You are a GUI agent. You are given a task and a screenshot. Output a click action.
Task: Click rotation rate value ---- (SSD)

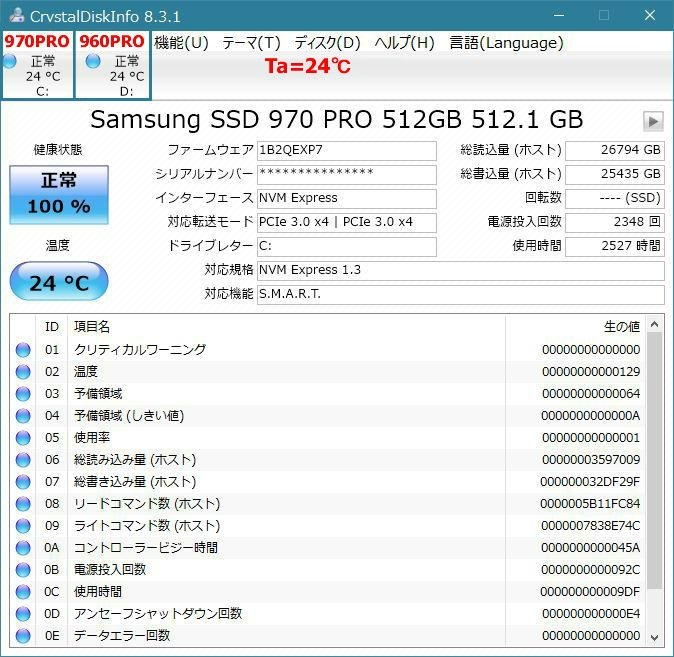(x=615, y=199)
